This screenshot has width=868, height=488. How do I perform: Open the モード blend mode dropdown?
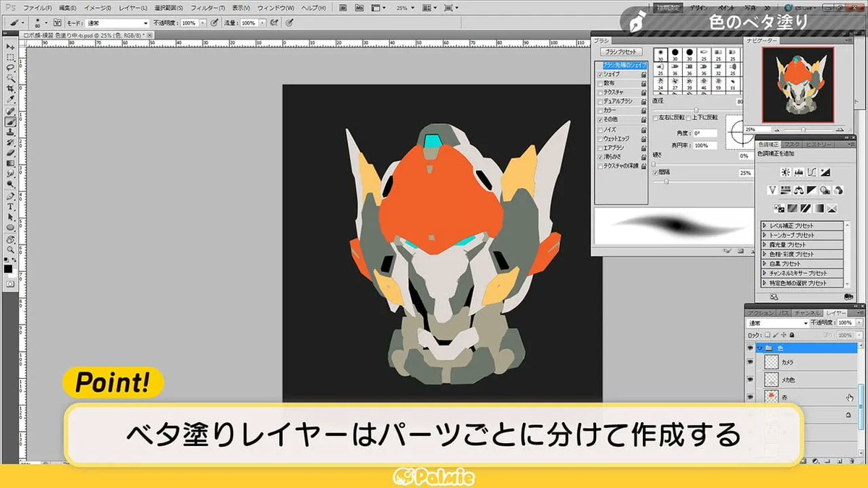tap(116, 23)
